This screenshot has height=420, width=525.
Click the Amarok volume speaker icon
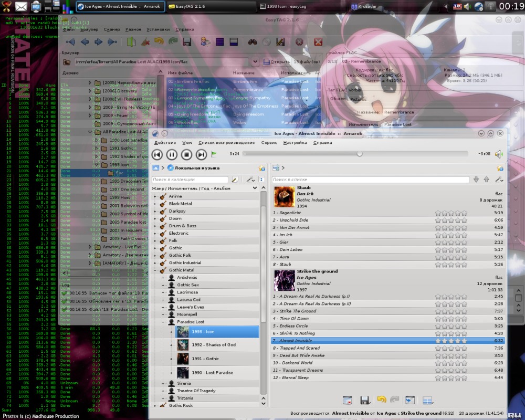pyautogui.click(x=499, y=154)
